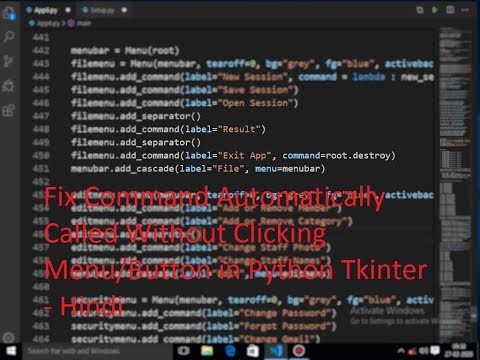Click the red screen recorder taskbar icon
The height and width of the screenshot is (360, 480).
pos(299,351)
